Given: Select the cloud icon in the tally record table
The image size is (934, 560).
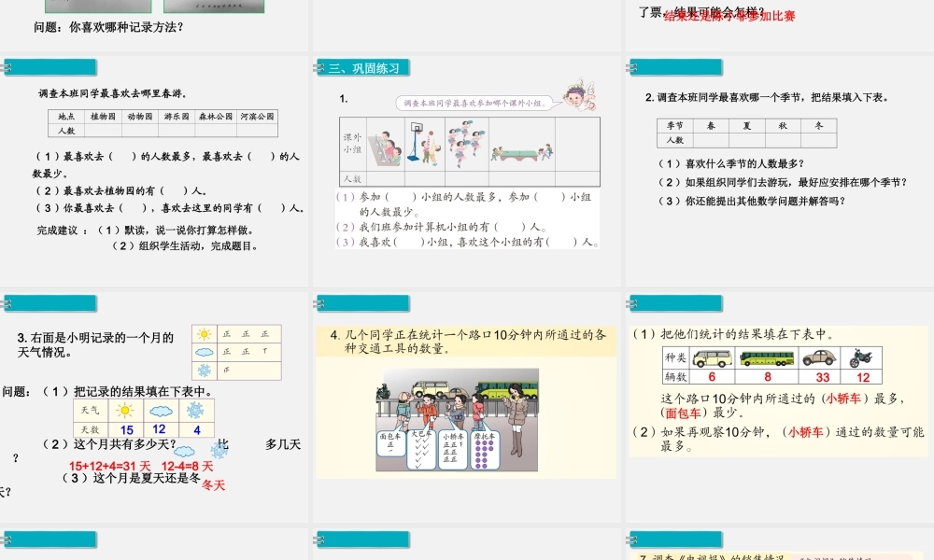Looking at the screenshot, I should [204, 352].
